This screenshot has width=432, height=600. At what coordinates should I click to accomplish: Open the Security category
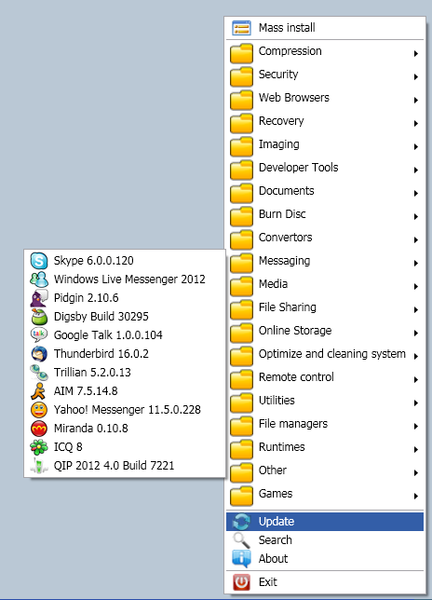(324, 75)
